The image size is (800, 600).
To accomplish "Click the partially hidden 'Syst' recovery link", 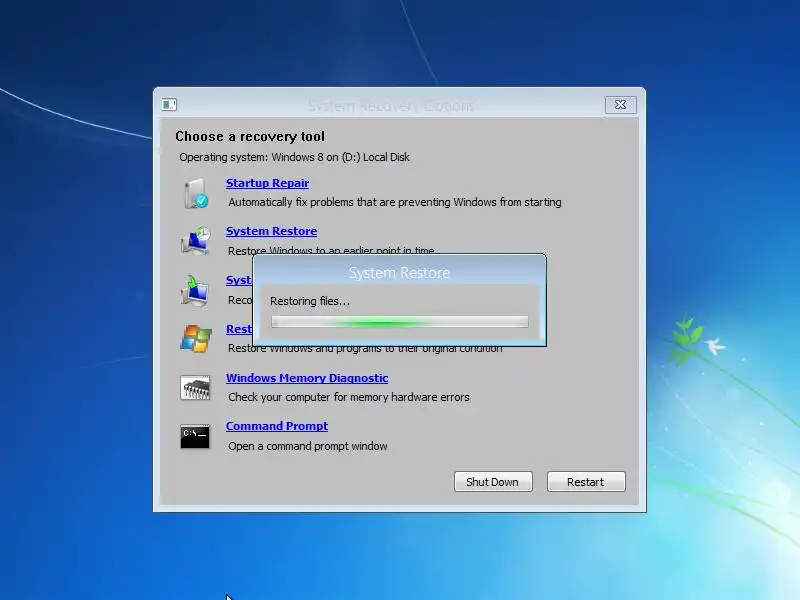I will [x=239, y=280].
